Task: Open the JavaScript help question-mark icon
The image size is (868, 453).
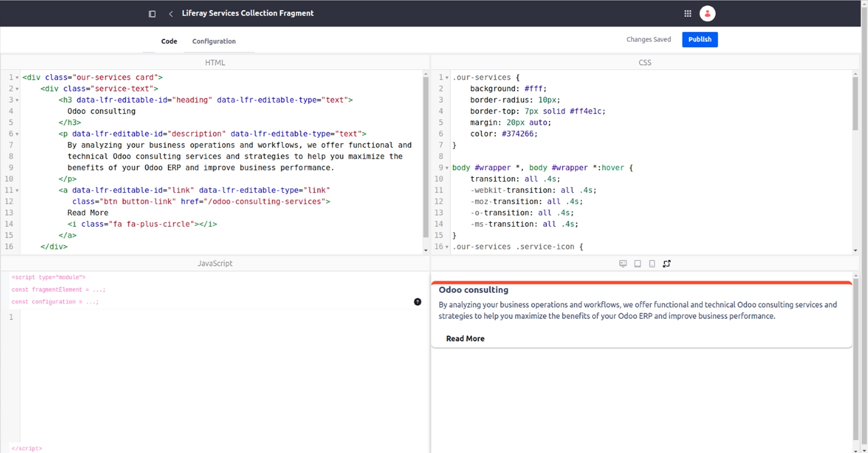Action: tap(417, 302)
